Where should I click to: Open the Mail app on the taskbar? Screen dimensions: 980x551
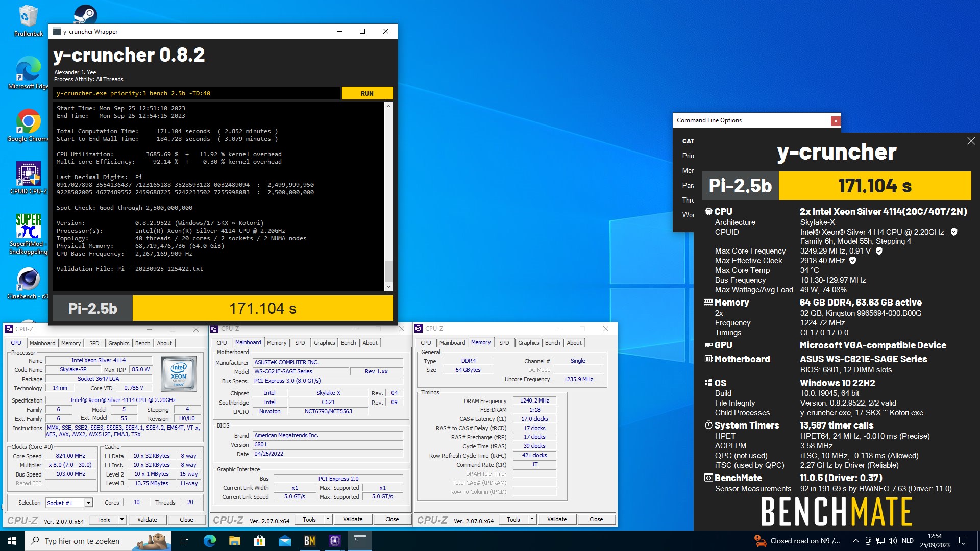[x=284, y=541]
